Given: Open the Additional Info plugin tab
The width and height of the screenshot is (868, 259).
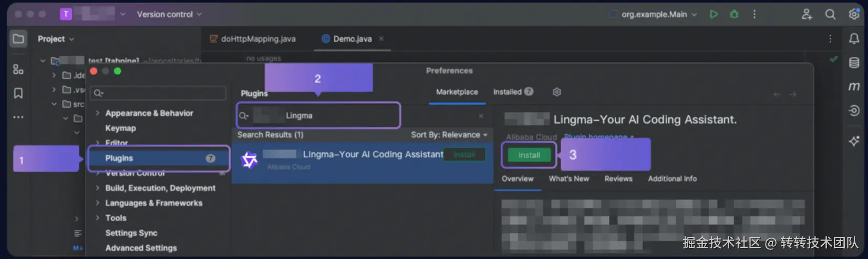Looking at the screenshot, I should [x=673, y=179].
